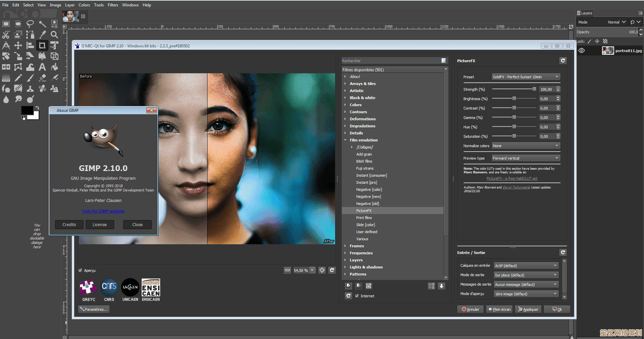The image size is (644, 339).
Task: Click the add fave bookmark icon
Action: click(x=349, y=286)
